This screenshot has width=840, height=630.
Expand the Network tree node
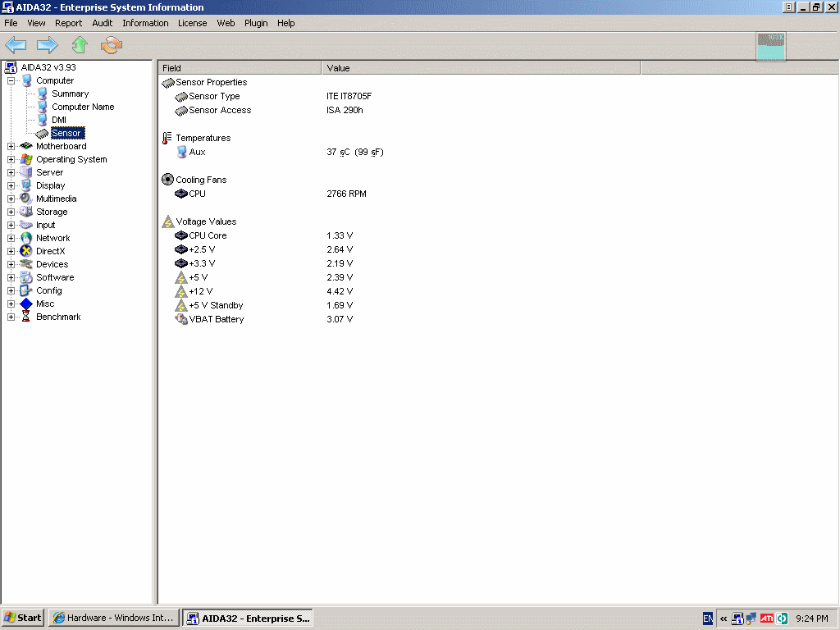tap(11, 239)
